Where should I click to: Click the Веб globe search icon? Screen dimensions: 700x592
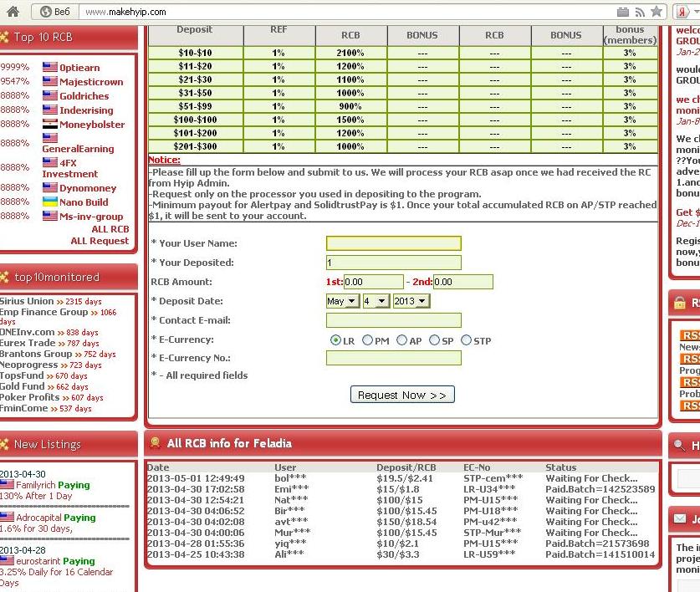[x=46, y=12]
